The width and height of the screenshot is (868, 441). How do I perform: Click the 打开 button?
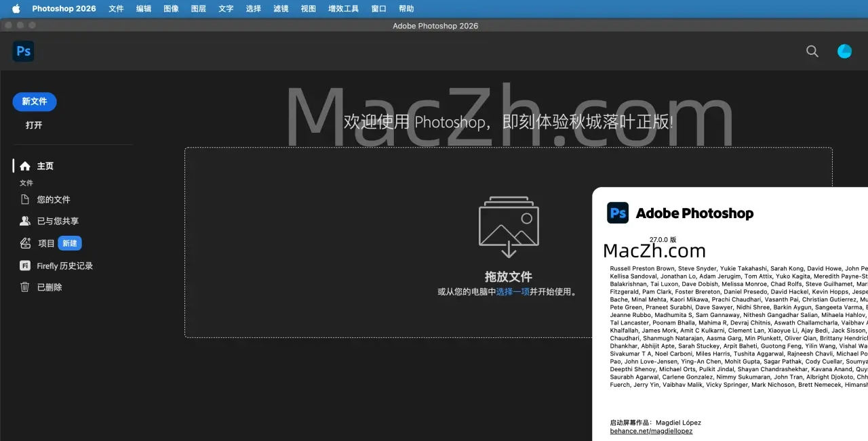34,125
